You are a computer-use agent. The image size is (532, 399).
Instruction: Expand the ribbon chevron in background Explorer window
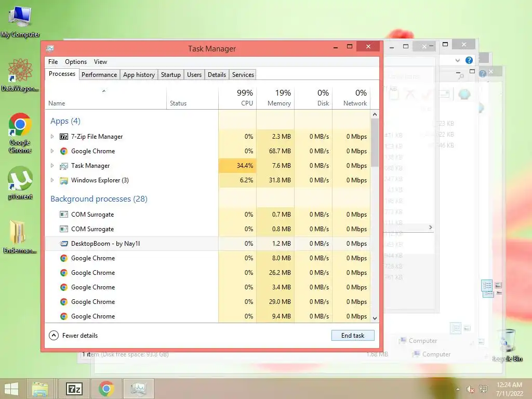tap(457, 60)
